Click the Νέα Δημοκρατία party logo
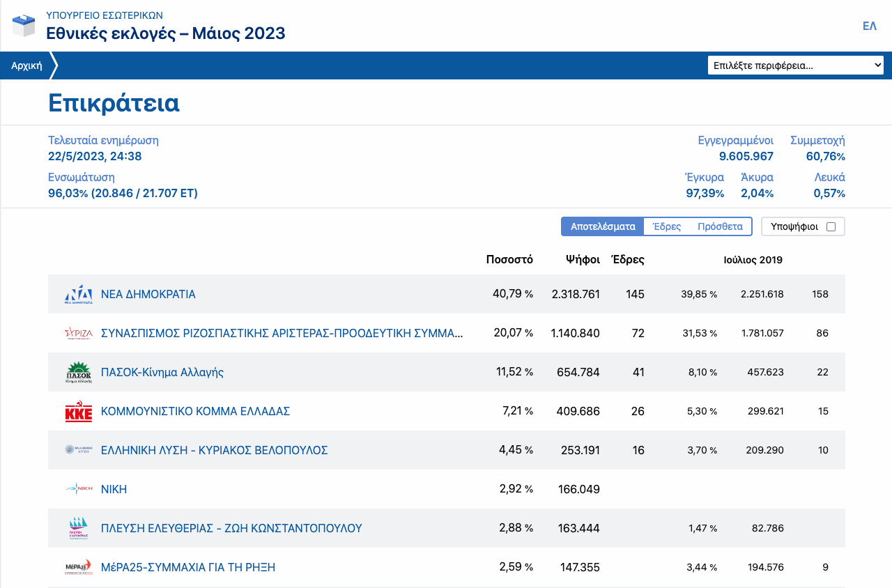This screenshot has height=588, width=892. [x=79, y=294]
